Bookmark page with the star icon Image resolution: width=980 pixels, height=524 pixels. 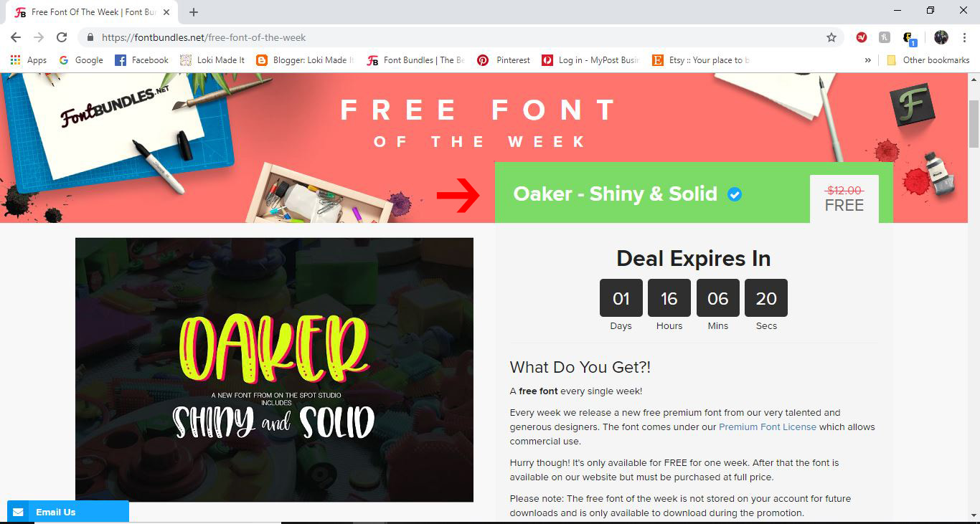[x=831, y=37]
